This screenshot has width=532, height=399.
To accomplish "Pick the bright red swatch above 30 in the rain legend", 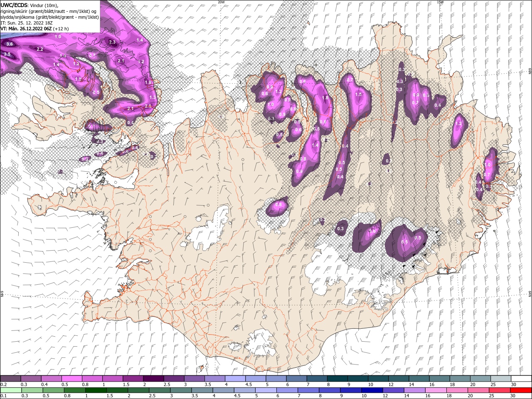I will (520, 390).
